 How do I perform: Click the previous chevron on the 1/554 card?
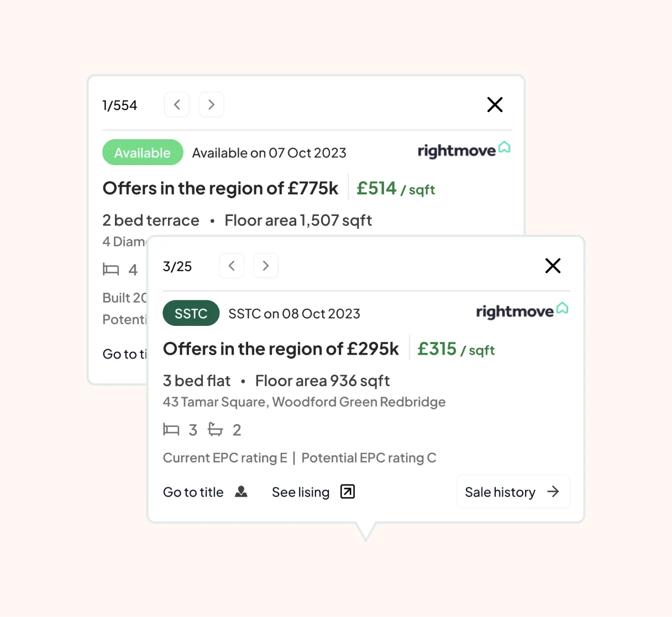pyautogui.click(x=177, y=104)
